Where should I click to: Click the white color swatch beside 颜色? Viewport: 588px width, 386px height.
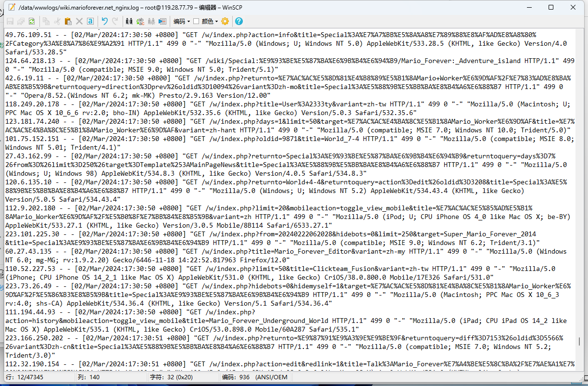coord(196,21)
